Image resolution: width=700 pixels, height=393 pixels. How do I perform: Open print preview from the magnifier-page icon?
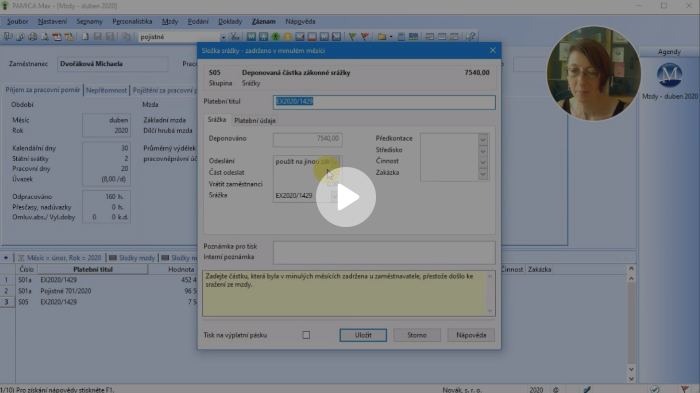click(x=45, y=37)
